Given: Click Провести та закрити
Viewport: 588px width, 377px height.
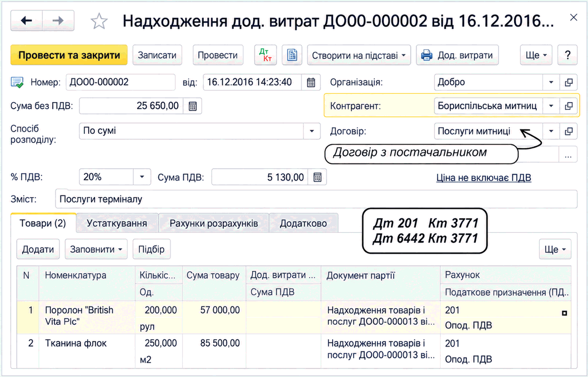Looking at the screenshot, I should pyautogui.click(x=69, y=55).
